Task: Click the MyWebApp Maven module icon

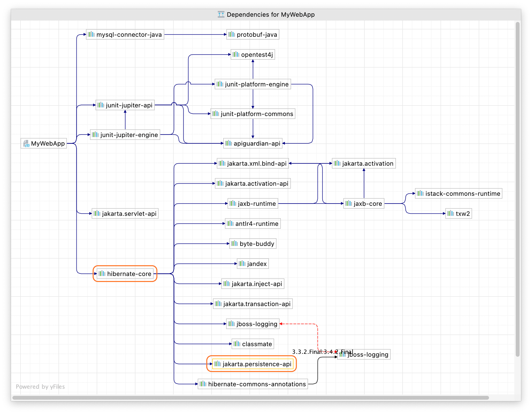Action: click(26, 143)
